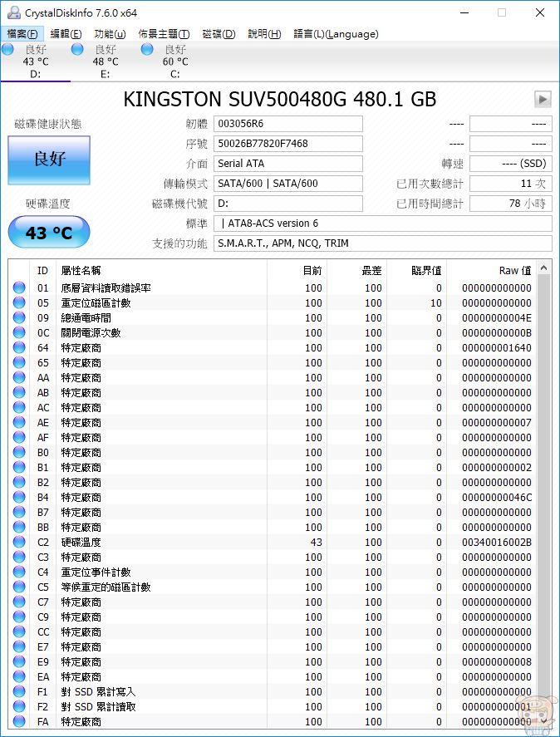The height and width of the screenshot is (737, 560).
Task: Go to next disk arrow button
Action: pos(543,99)
